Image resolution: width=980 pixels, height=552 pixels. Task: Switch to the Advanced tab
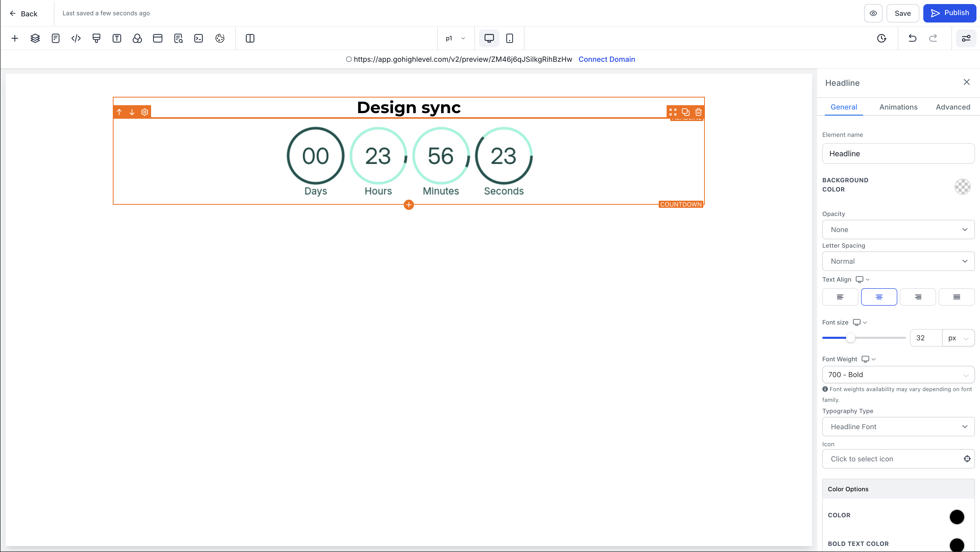953,107
